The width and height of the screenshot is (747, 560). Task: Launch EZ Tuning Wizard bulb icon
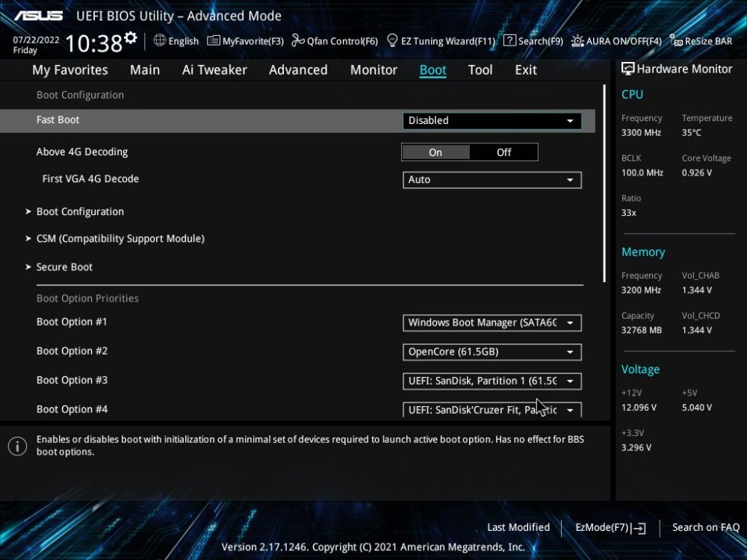point(392,40)
